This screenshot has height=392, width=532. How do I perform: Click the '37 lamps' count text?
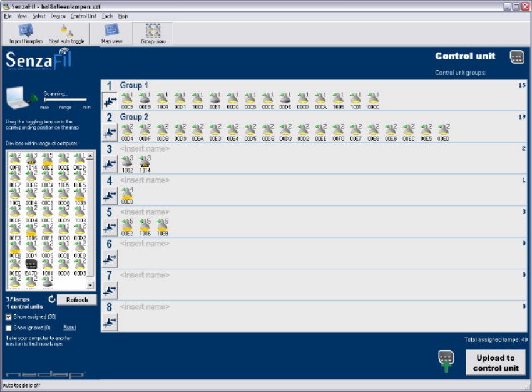18,299
